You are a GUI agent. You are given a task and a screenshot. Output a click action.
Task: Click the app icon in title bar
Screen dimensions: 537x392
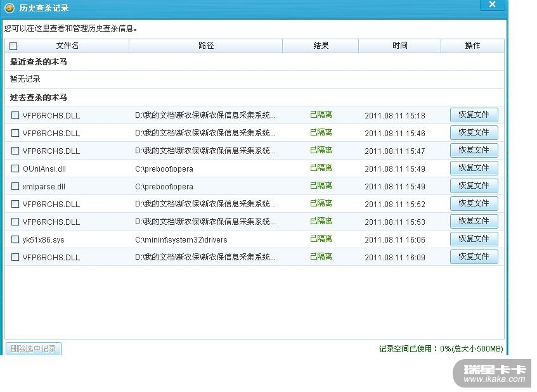click(10, 8)
